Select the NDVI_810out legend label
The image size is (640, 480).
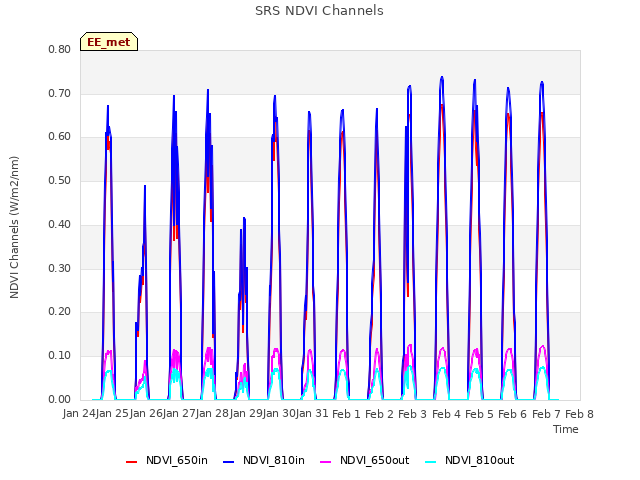(480, 460)
